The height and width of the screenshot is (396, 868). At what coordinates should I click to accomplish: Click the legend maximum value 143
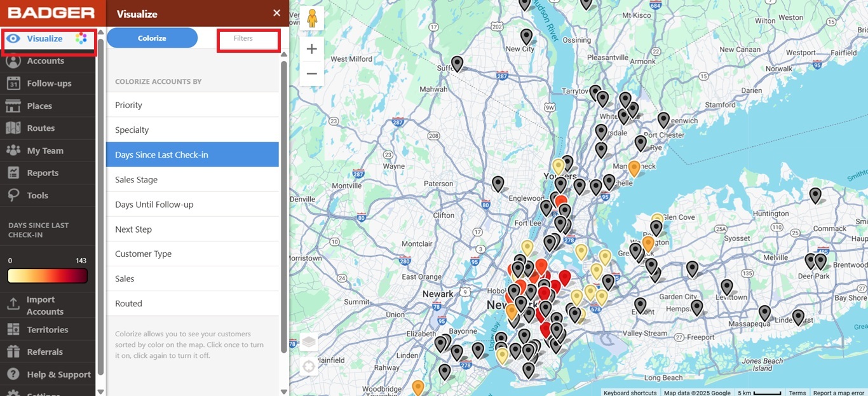pyautogui.click(x=81, y=261)
